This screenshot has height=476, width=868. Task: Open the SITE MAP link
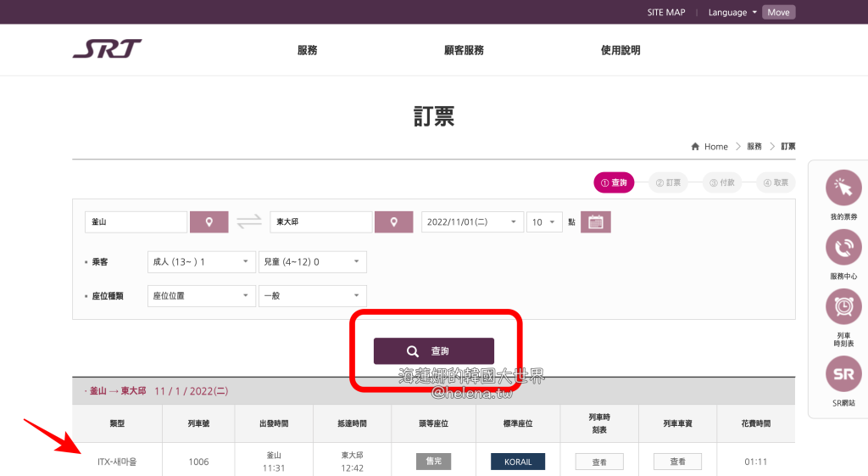[665, 13]
